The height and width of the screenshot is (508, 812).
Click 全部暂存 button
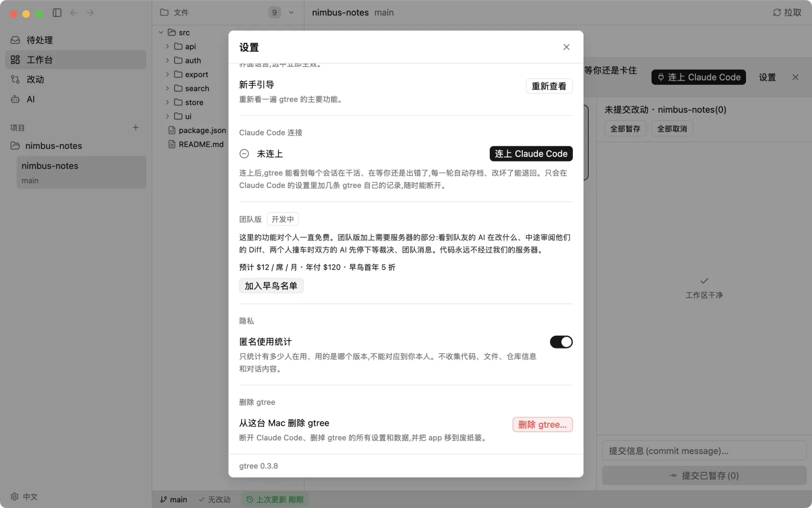(625, 129)
